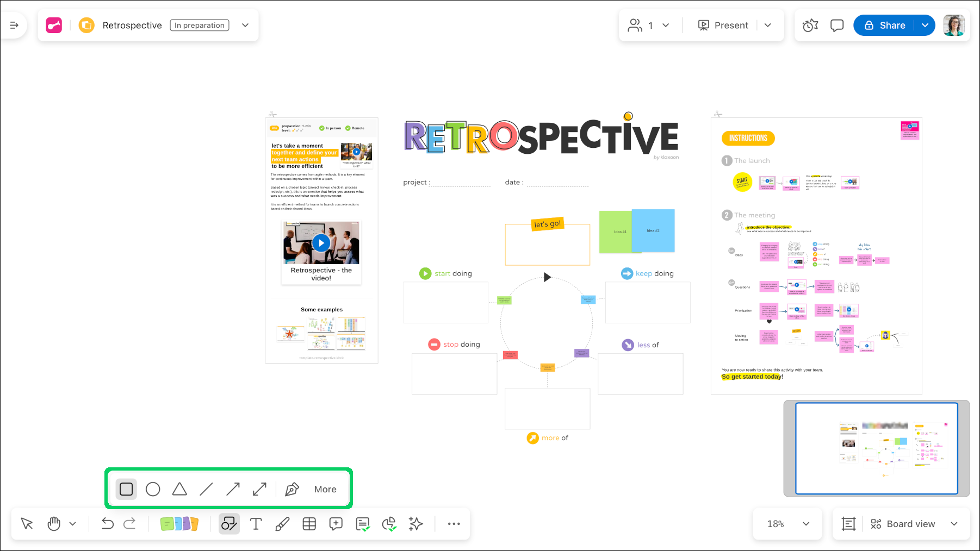This screenshot has width=980, height=551.
Task: Open the comments chat bubble icon
Action: point(837,26)
